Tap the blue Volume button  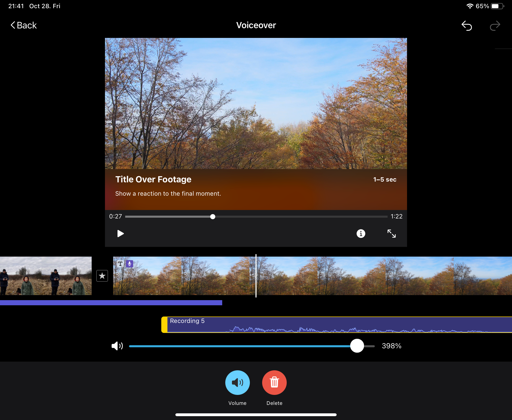238,383
